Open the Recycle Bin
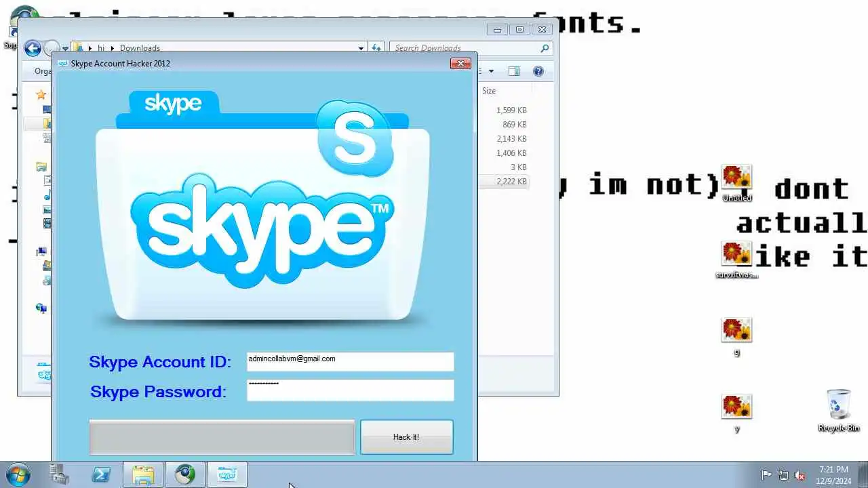 [x=839, y=410]
